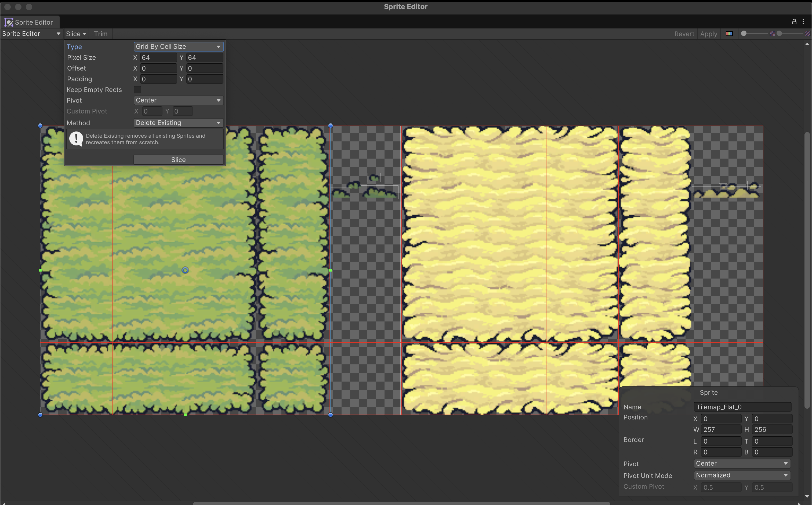Screen dimensions: 812x505
Task: Enable the Keep Empty Rects checkbox
Action: (x=137, y=90)
